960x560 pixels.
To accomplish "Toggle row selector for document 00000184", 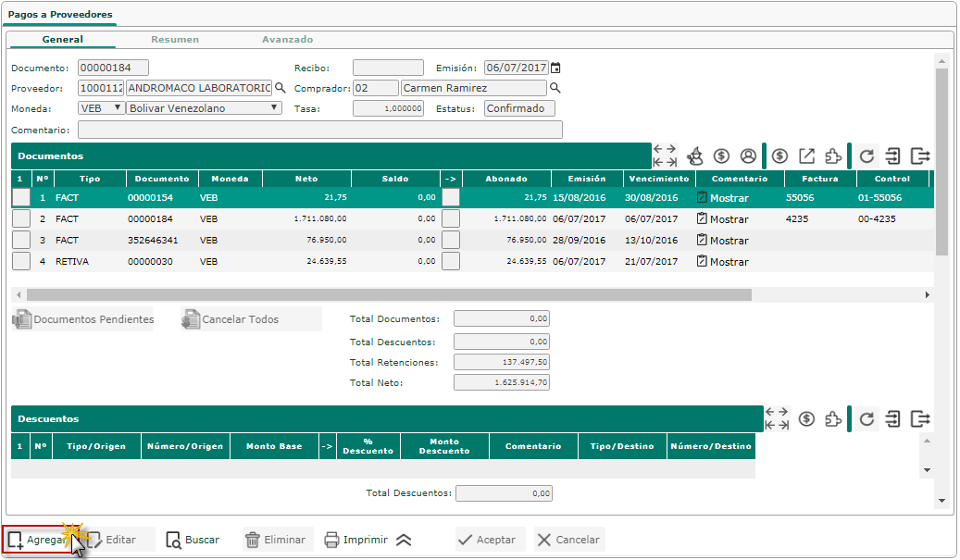I will tap(20, 218).
